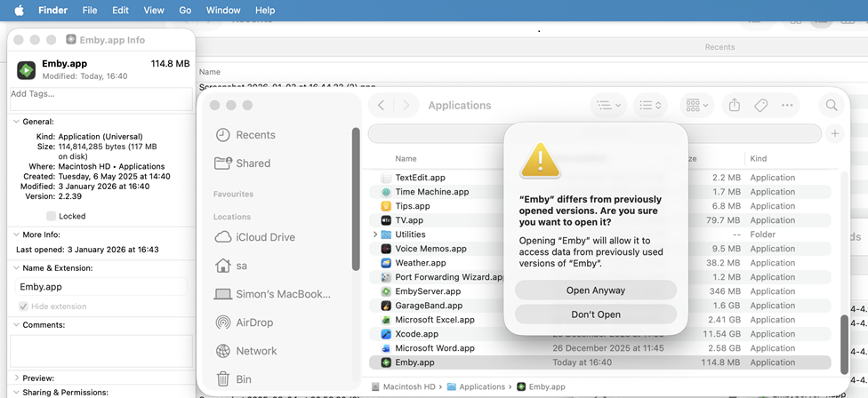Toggle the Hide extension checkbox
This screenshot has height=398, width=868.
tap(23, 306)
